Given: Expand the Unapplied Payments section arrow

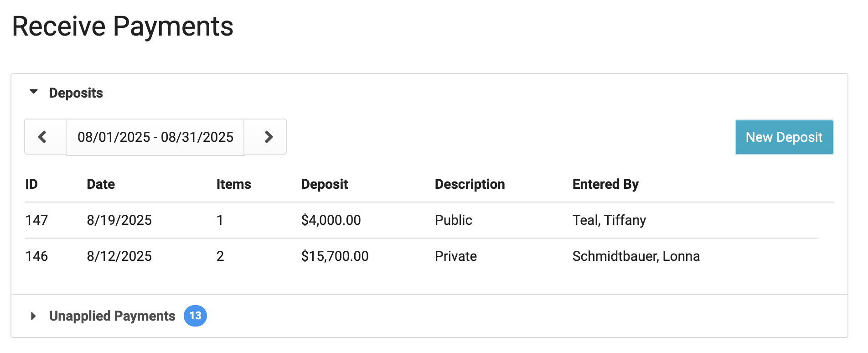Looking at the screenshot, I should point(33,316).
